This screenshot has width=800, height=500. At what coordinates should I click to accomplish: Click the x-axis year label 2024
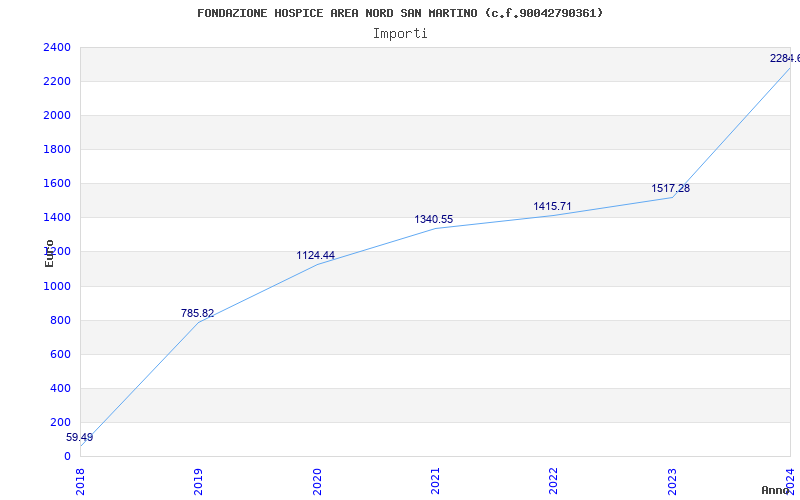[790, 482]
